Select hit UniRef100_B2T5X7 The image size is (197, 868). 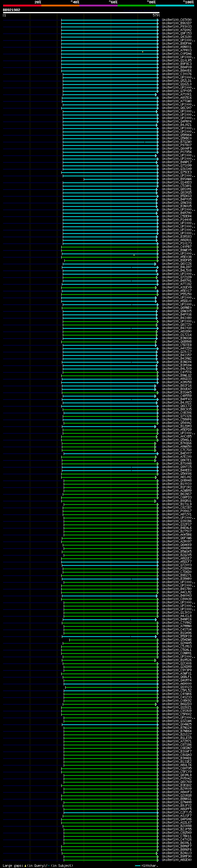[176, 531]
